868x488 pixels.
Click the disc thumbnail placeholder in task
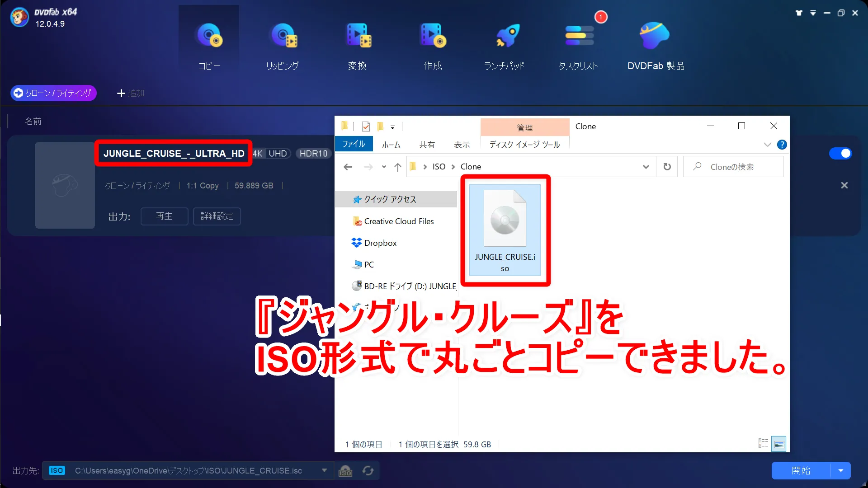pyautogui.click(x=65, y=185)
